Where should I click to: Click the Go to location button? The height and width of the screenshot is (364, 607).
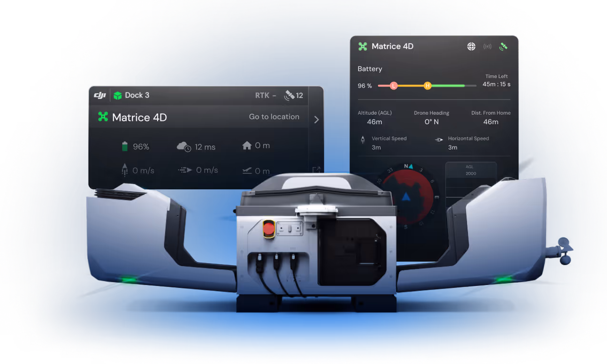[x=274, y=117]
